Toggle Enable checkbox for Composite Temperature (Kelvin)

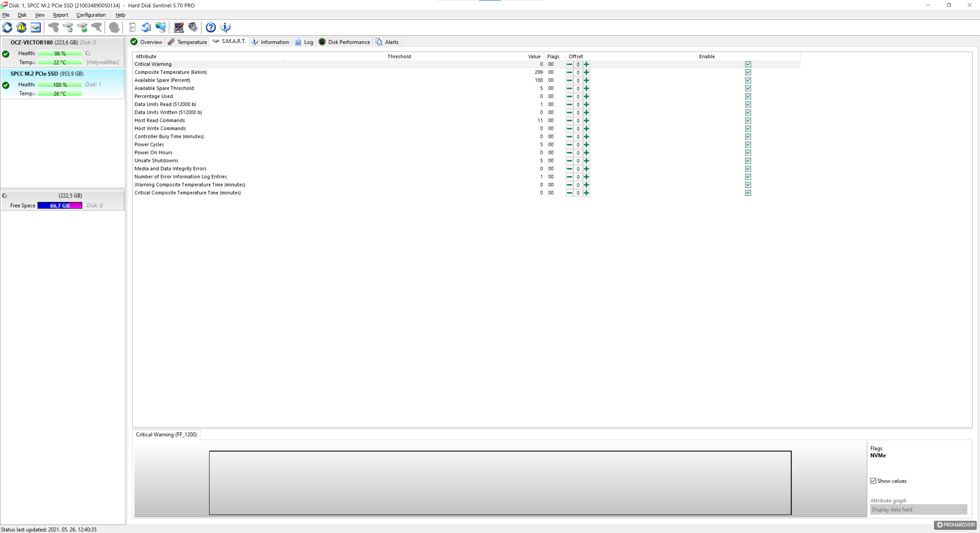point(748,72)
